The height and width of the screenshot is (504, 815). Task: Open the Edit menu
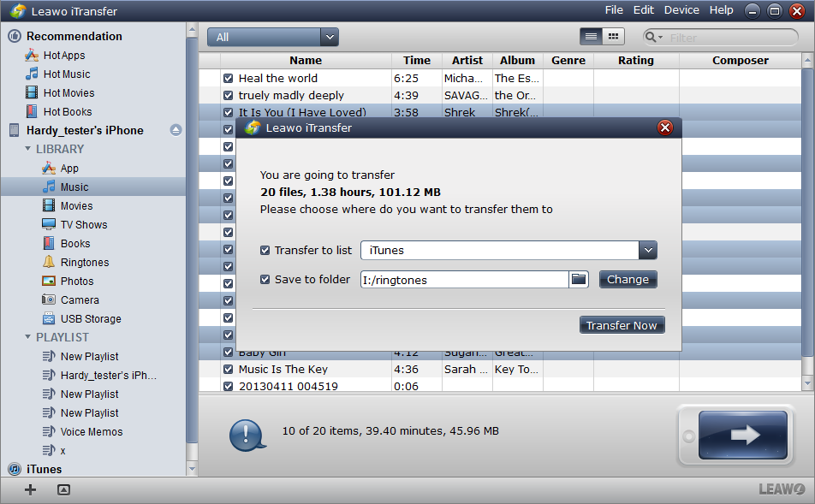point(644,10)
